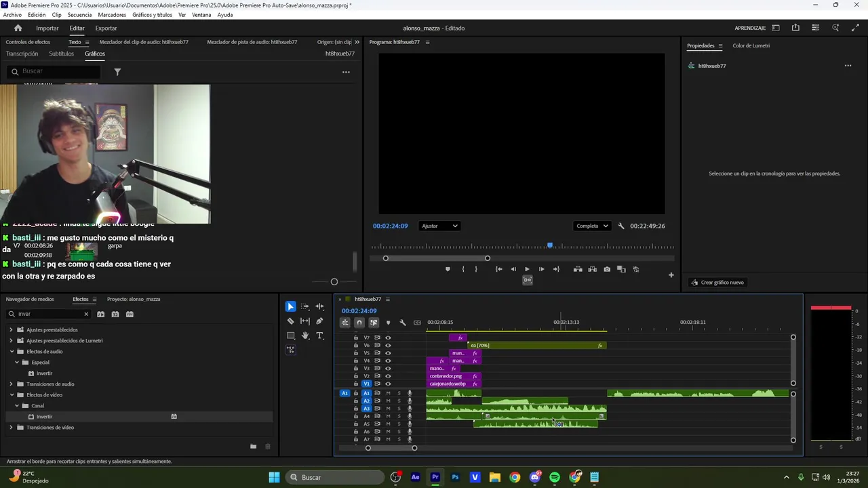Expand Ajustes preestablecidos de Lumetri folder
Screen dimensions: 868x488
pos(11,341)
